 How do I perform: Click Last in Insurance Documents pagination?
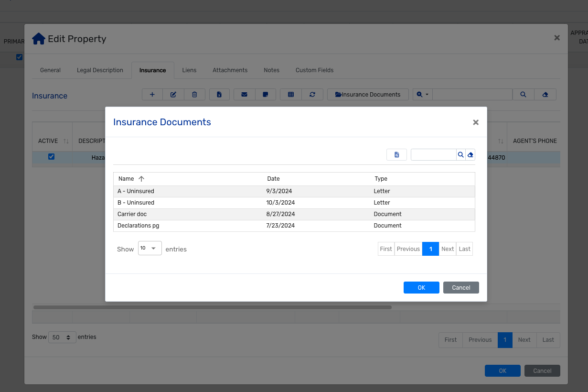pyautogui.click(x=465, y=249)
